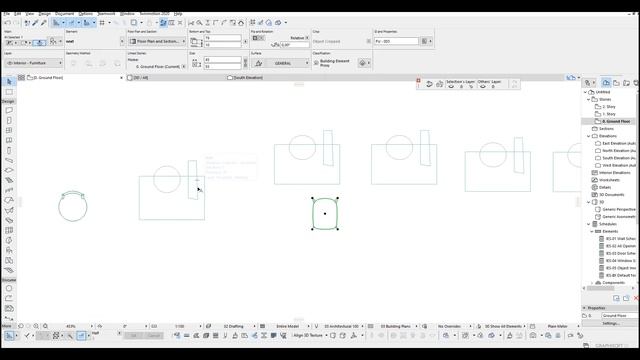This screenshot has height=360, width=640.
Task: Select the Morph tool in the toolbox
Action: click(x=9, y=240)
